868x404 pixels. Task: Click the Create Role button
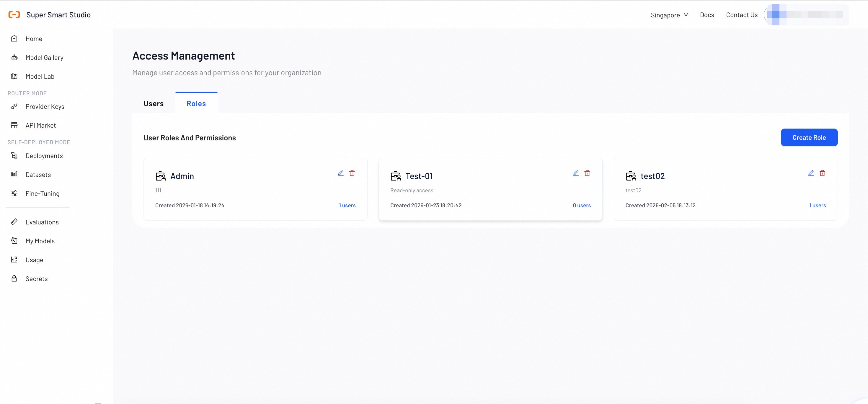click(809, 137)
